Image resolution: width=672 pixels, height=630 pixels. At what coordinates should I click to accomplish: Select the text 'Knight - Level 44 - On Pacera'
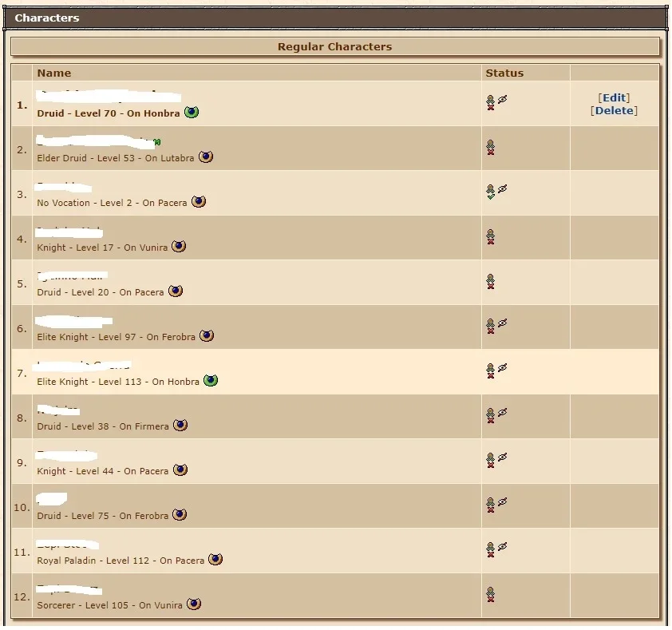click(102, 471)
